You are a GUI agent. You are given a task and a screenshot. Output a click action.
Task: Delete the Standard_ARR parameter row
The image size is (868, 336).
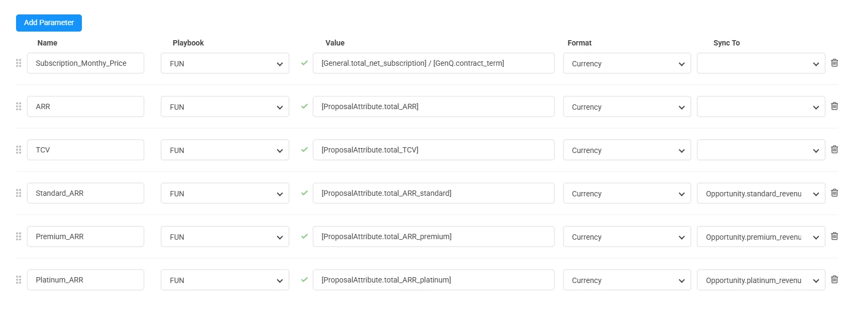(x=834, y=193)
